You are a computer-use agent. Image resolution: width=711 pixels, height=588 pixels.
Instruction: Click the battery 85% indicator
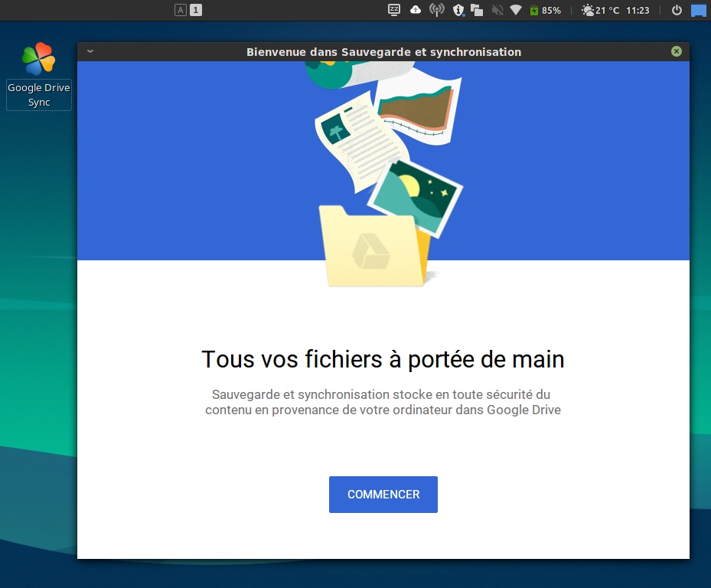(x=545, y=10)
